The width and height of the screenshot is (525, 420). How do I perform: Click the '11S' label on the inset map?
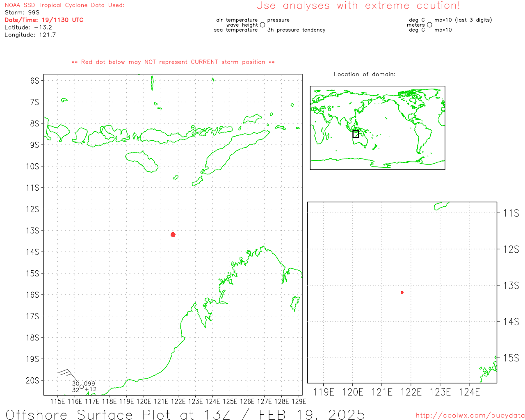pyautogui.click(x=511, y=213)
